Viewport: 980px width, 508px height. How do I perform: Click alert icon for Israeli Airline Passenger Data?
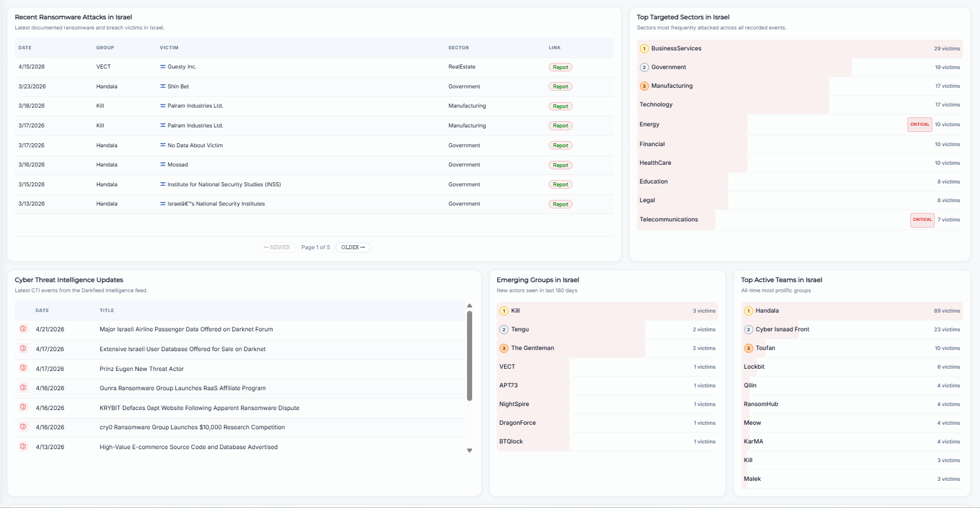pyautogui.click(x=23, y=329)
